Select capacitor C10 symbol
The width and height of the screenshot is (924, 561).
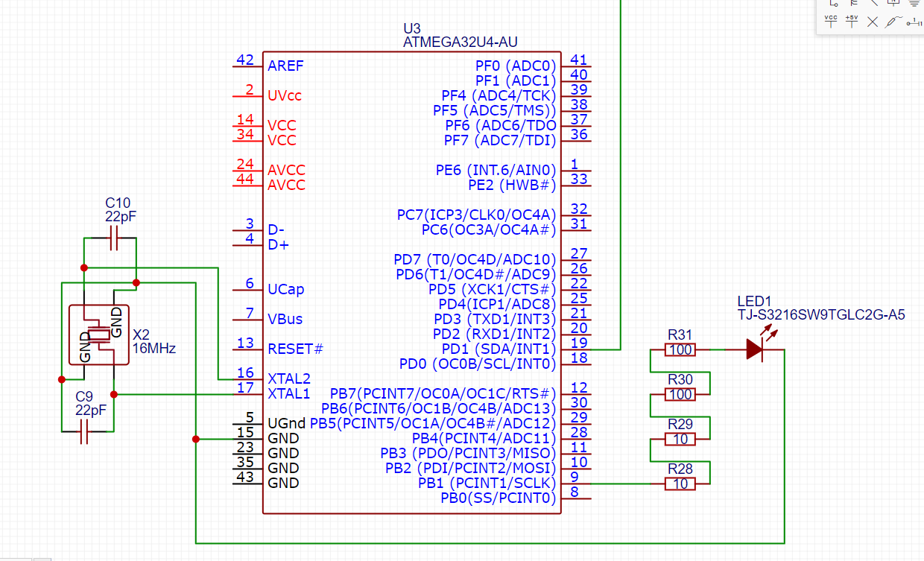pyautogui.click(x=114, y=238)
